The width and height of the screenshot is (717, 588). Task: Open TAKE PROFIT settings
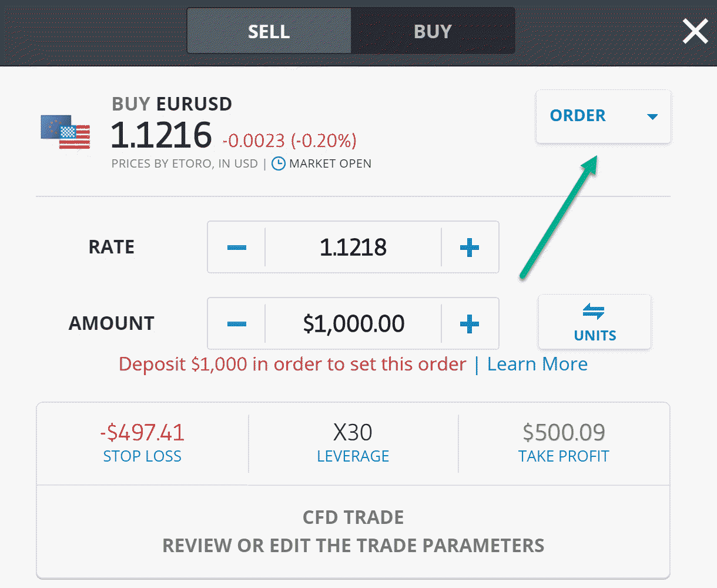click(x=564, y=443)
